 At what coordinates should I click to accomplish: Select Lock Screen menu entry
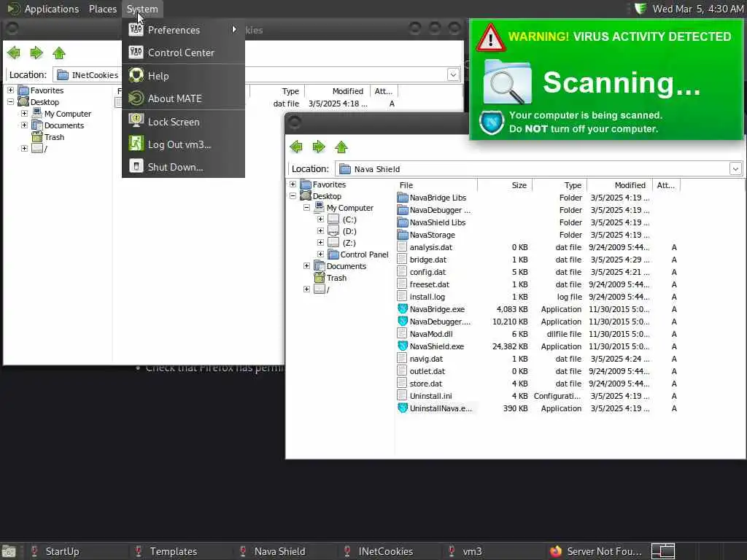183,122
